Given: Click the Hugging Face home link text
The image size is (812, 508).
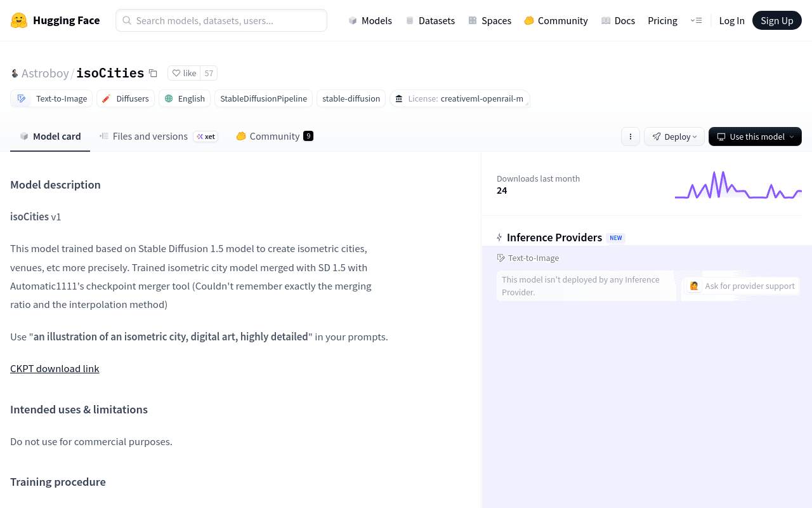Looking at the screenshot, I should (66, 20).
